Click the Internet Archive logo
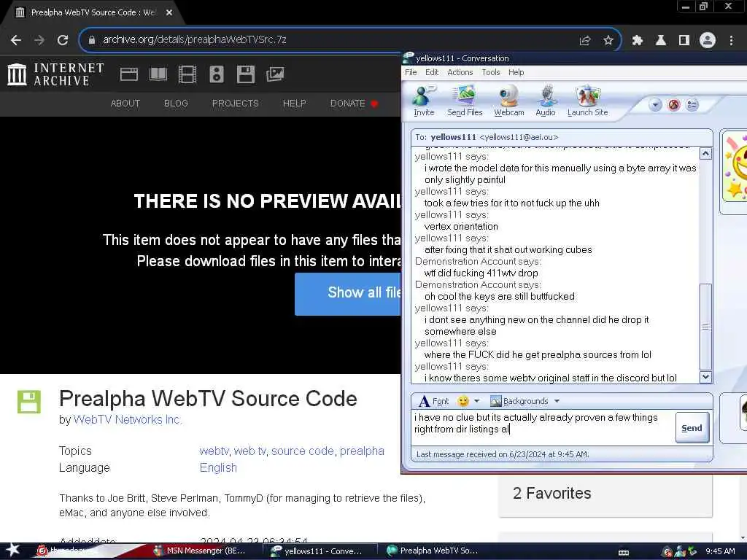Viewport: 747px width, 560px height. click(55, 74)
